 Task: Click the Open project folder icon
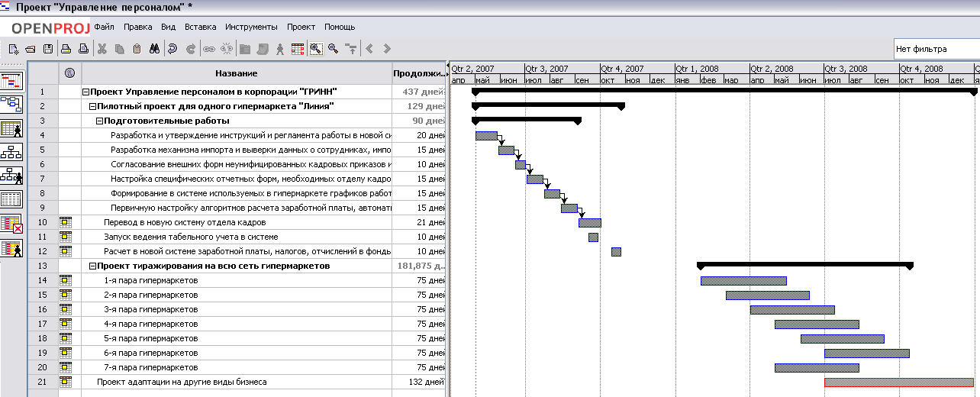click(x=31, y=49)
